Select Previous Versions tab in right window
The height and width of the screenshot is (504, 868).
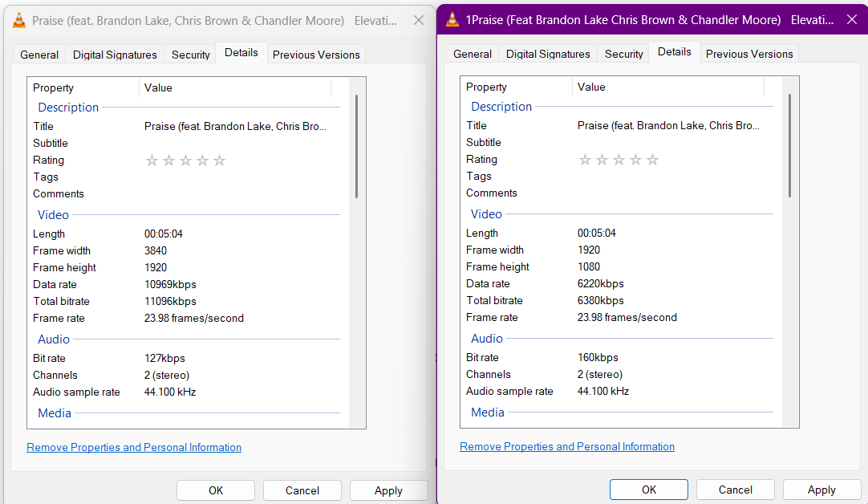click(x=749, y=54)
